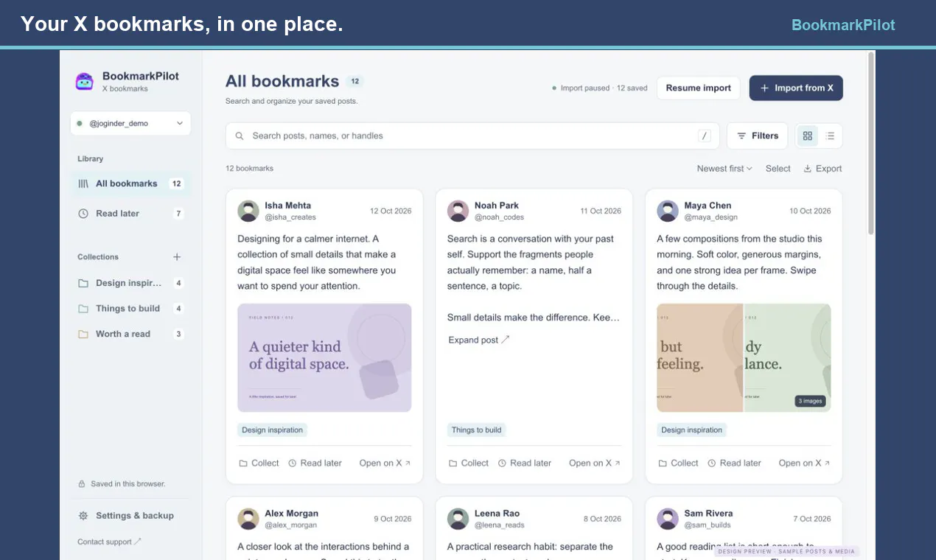Open Noah Park's post on X
Image resolution: width=936 pixels, height=560 pixels.
click(x=596, y=463)
